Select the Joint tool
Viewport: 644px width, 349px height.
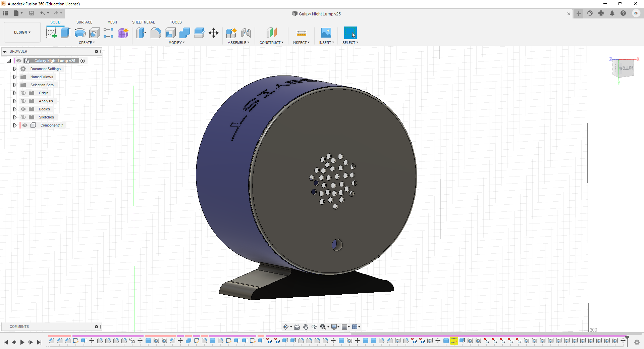click(x=246, y=33)
